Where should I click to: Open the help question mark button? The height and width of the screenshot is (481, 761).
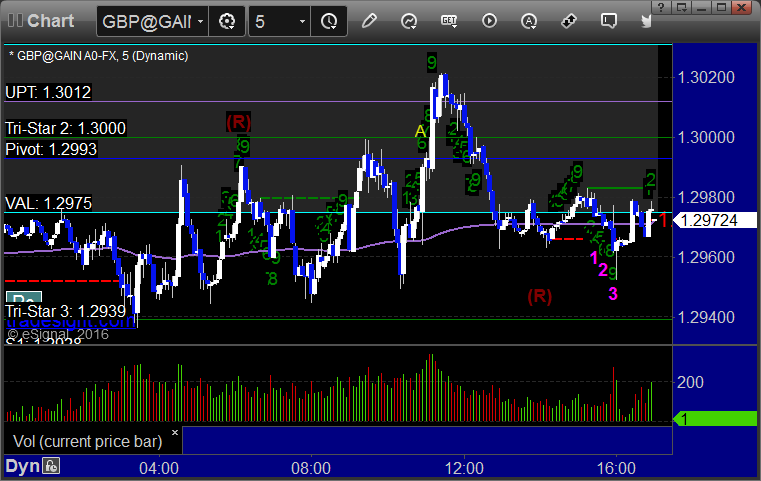click(661, 7)
